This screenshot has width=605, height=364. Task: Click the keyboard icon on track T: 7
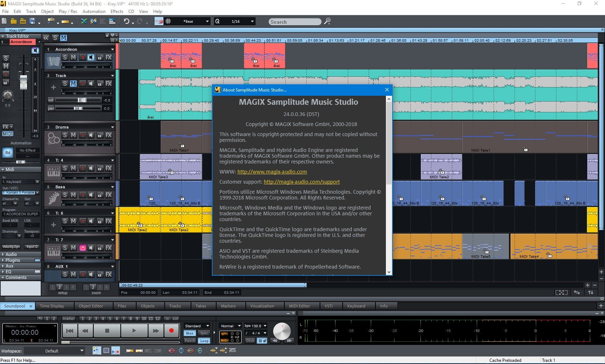53,251
